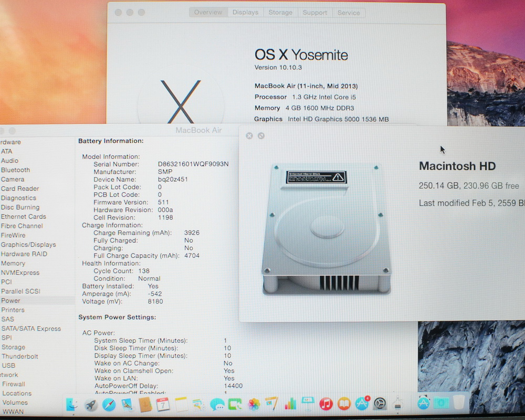Click System Information chip icon in Dock
The image size is (525, 420).
point(398,403)
